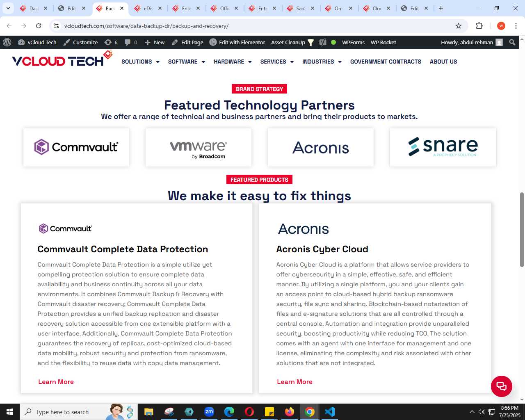Viewport: 525px width, 420px height.
Task: Click the Acronis Cyber Cloud heading
Action: pyautogui.click(x=322, y=249)
